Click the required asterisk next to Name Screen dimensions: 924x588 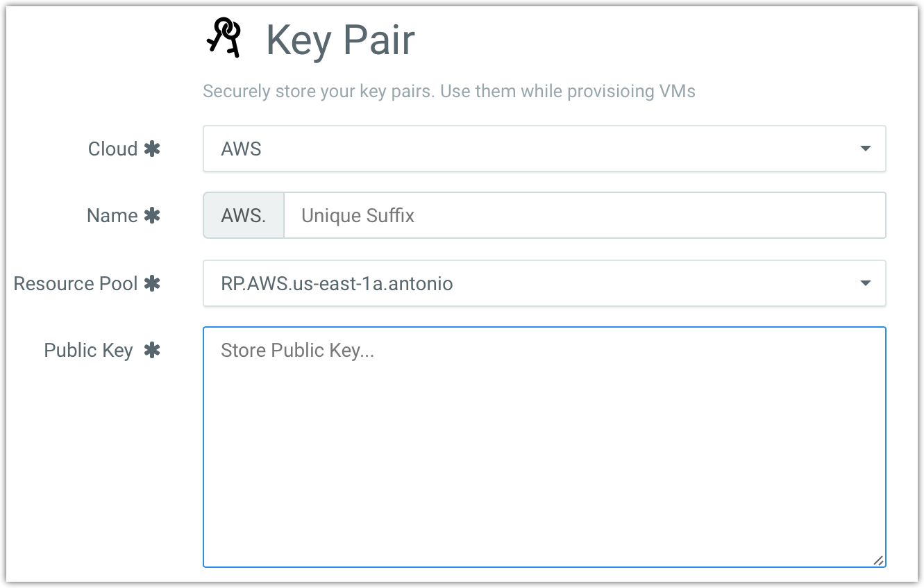coord(152,215)
